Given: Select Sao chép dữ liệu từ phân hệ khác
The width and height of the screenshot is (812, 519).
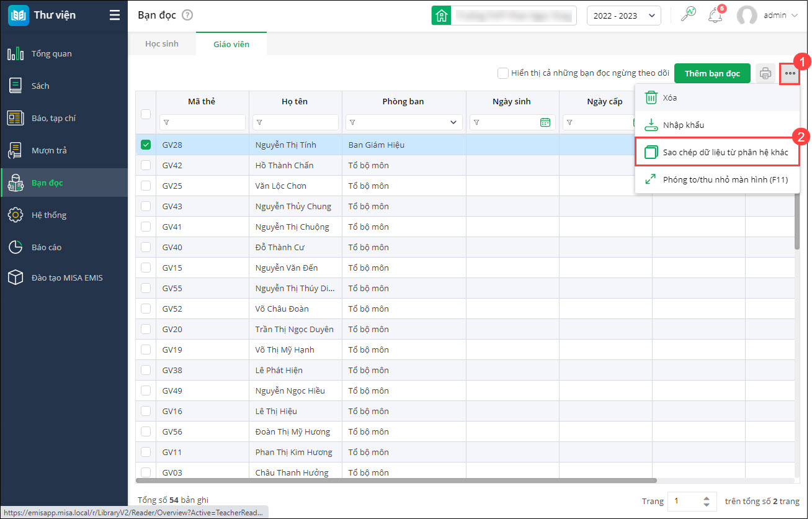Looking at the screenshot, I should pos(717,152).
